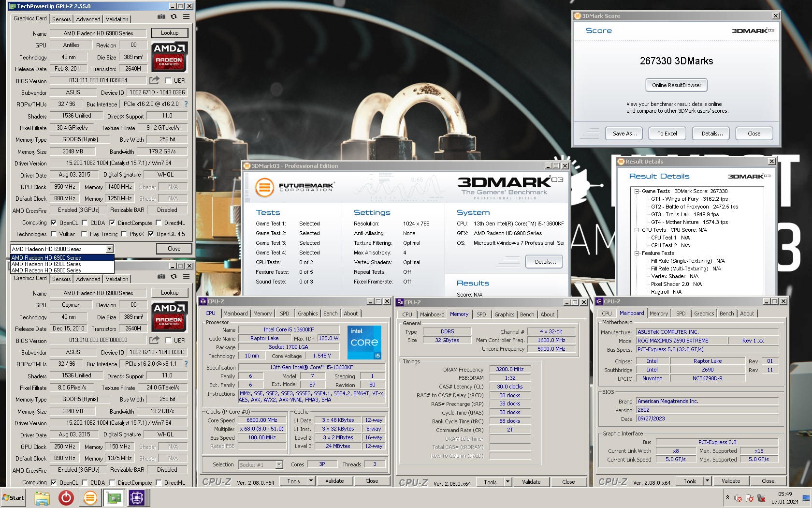This screenshot has height=508, width=812.
Task: Open File Explorer from the taskbar
Action: 42,498
